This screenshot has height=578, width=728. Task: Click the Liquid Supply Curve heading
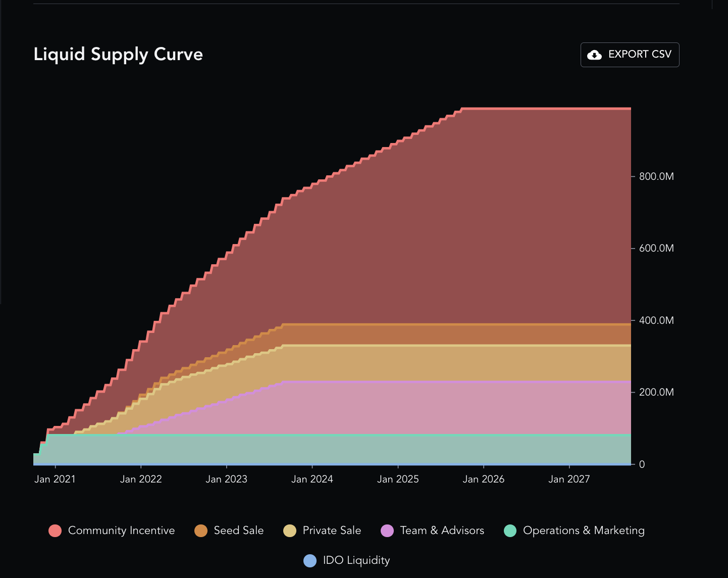click(x=118, y=55)
